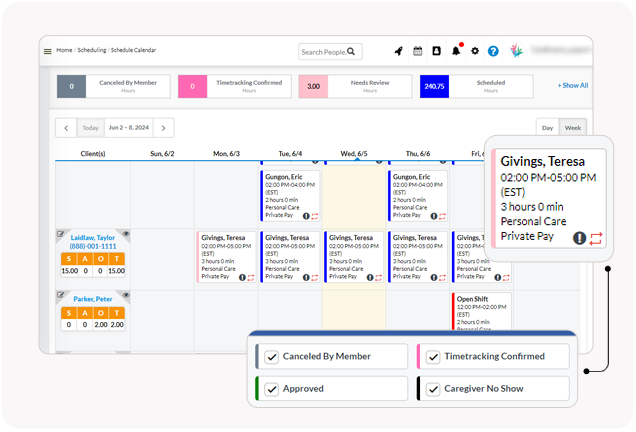Expand status list with Show All
This screenshot has width=636, height=432.
pos(572,86)
